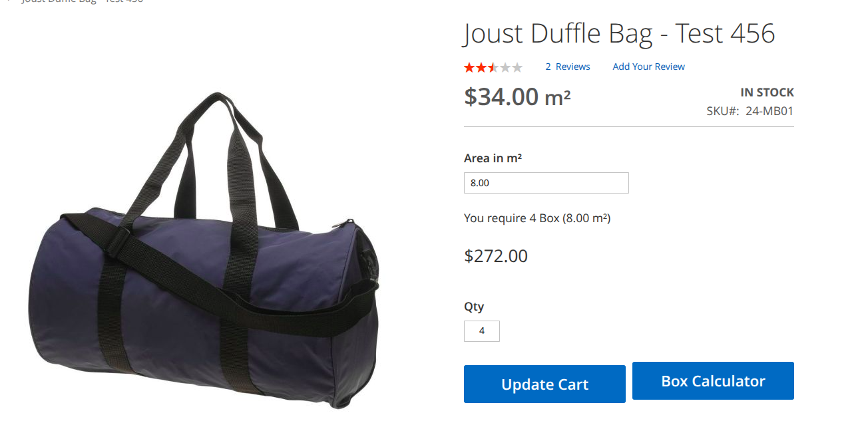Click the half-filled third rating star
This screenshot has height=421, width=868.
pos(493,67)
